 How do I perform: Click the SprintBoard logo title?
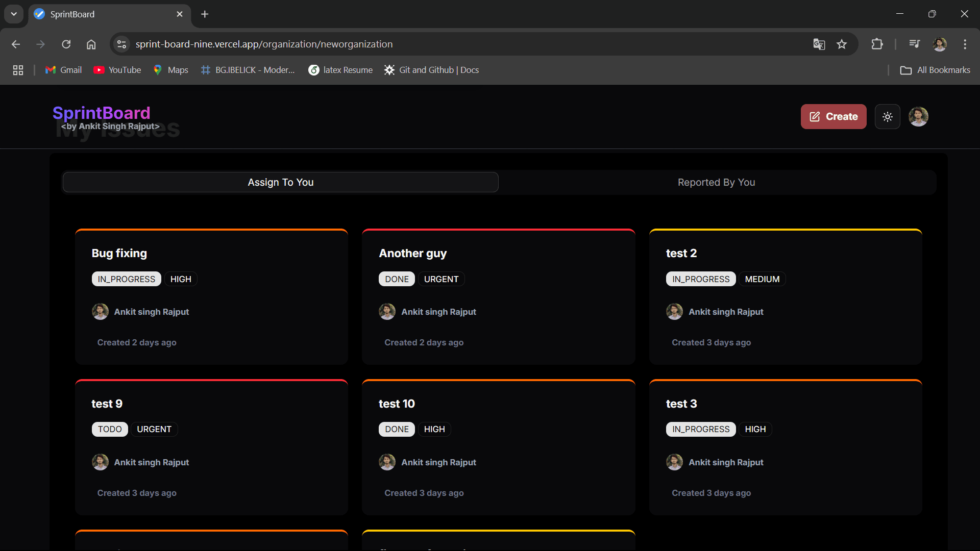102,113
